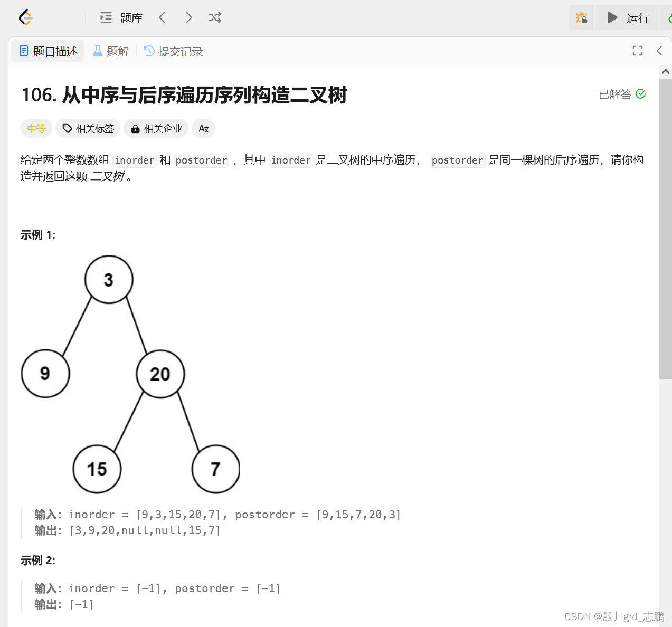Open the 题库 problem list
This screenshot has width=672, height=627.
(x=121, y=18)
